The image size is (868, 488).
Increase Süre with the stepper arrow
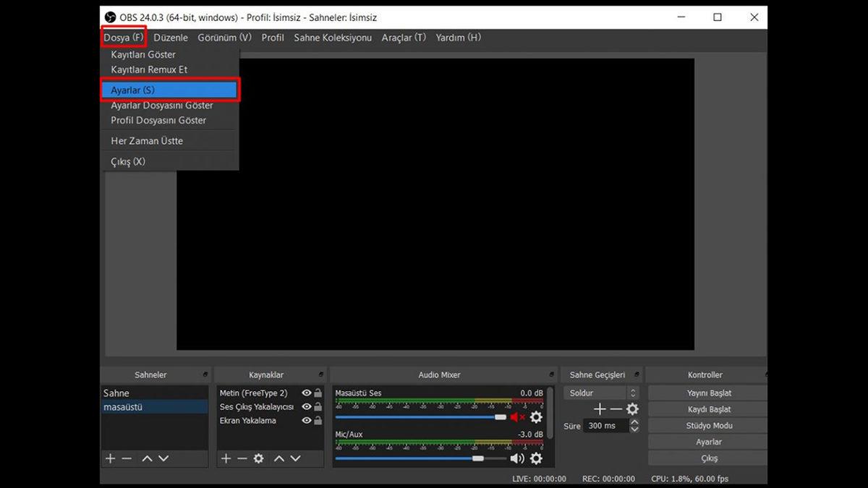tap(634, 422)
